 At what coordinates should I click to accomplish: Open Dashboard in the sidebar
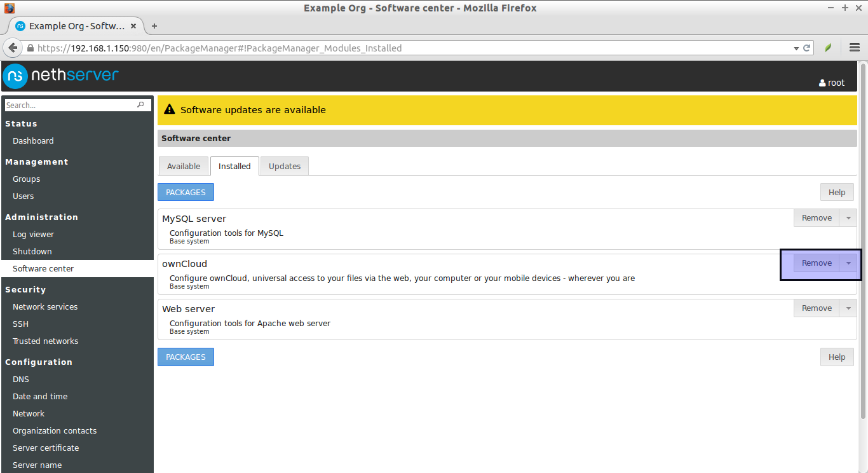click(x=33, y=141)
